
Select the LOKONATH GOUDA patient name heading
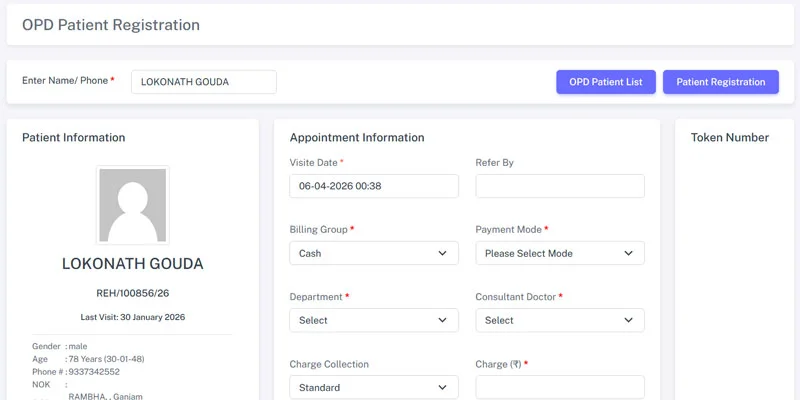(133, 264)
